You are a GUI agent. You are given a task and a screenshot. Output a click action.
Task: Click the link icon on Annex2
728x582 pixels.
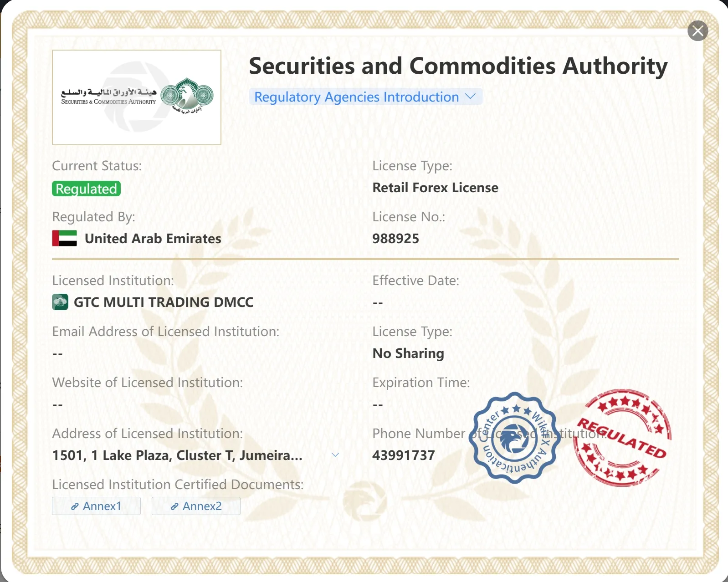(174, 506)
